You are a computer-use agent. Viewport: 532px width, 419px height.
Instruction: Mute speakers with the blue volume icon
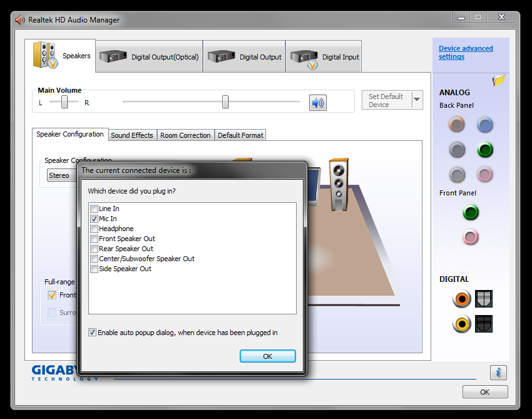click(317, 103)
